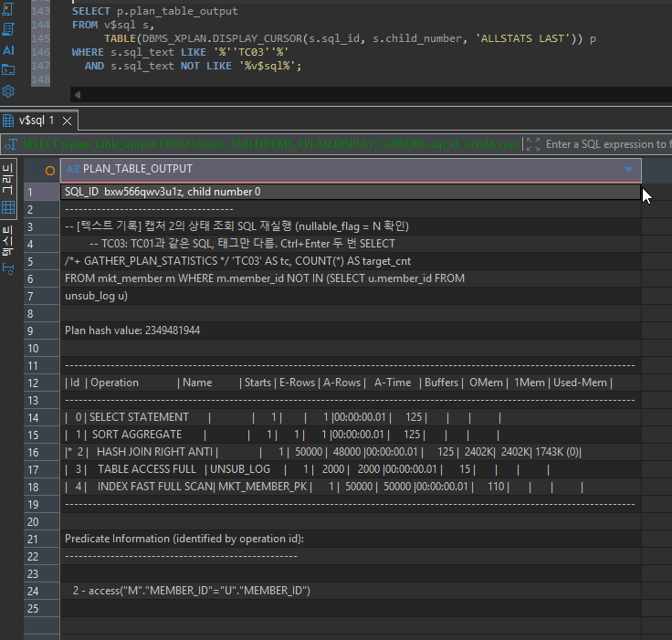Screen dimensions: 672x640
Task: Click the PLAN_TABLE_OUTPUT column header
Action: 351,169
